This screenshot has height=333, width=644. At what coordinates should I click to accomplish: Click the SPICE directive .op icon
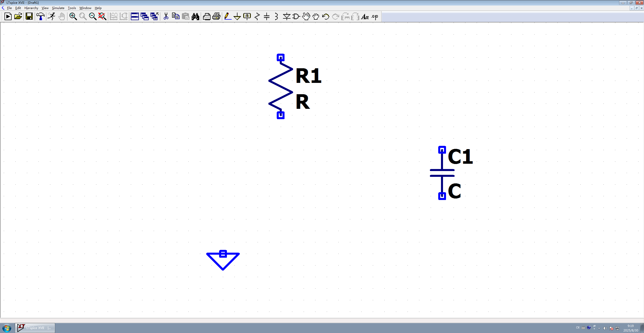point(375,17)
